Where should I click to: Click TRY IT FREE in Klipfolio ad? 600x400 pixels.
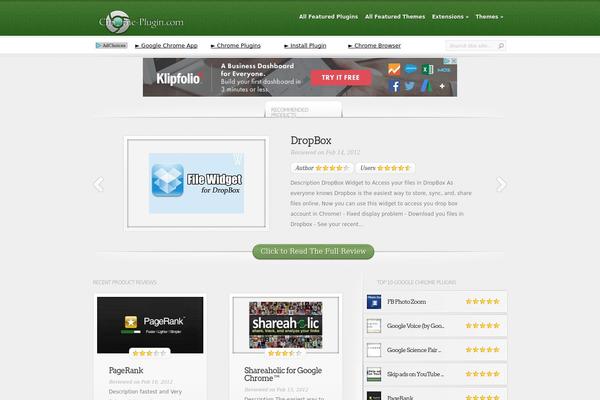tap(341, 77)
